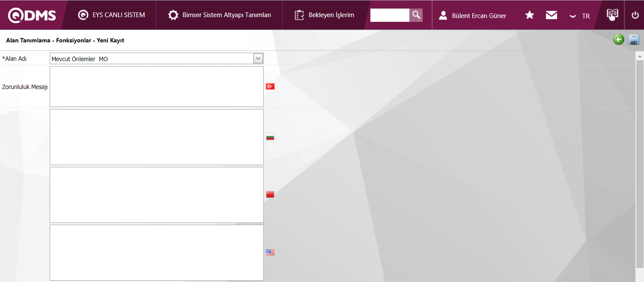Click the user silhouette icon
The width and height of the screenshot is (644, 282).
point(443,15)
